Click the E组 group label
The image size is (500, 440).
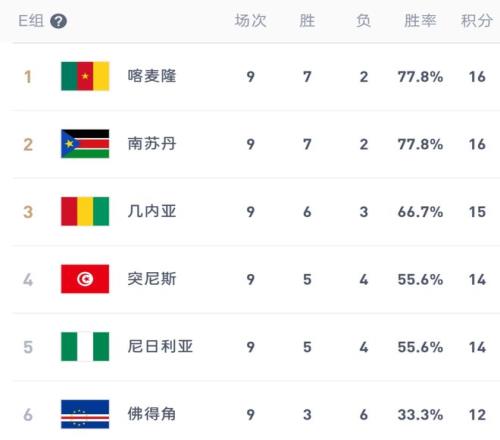click(31, 21)
